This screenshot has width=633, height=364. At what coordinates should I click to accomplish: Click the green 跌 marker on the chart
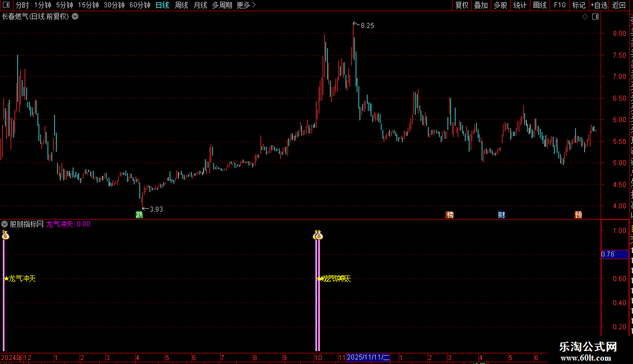(139, 214)
